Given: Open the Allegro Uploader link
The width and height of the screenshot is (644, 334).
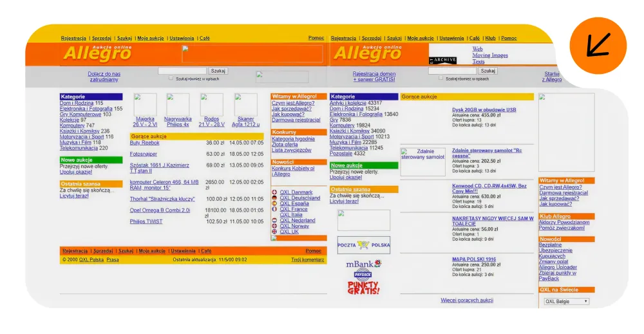Looking at the screenshot, I should coord(558,267).
